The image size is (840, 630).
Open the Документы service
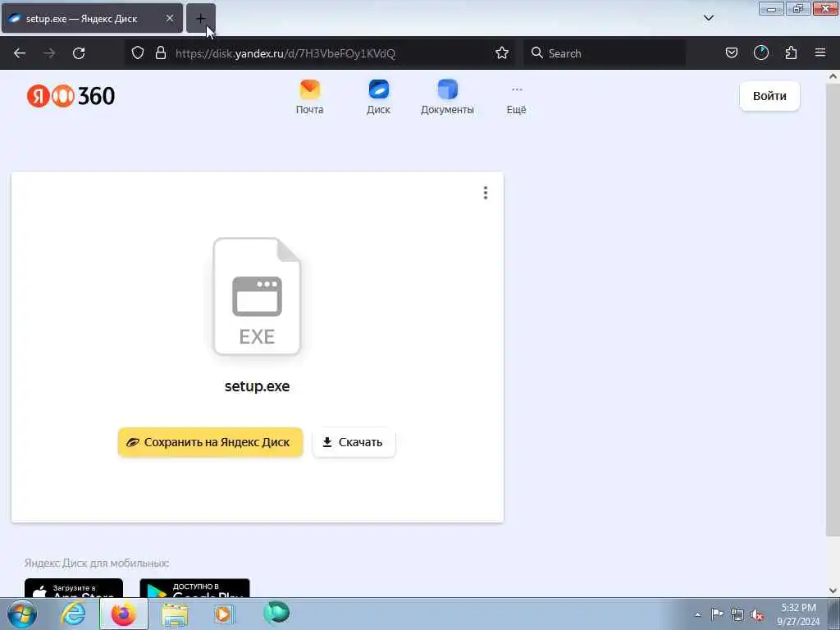pos(447,97)
